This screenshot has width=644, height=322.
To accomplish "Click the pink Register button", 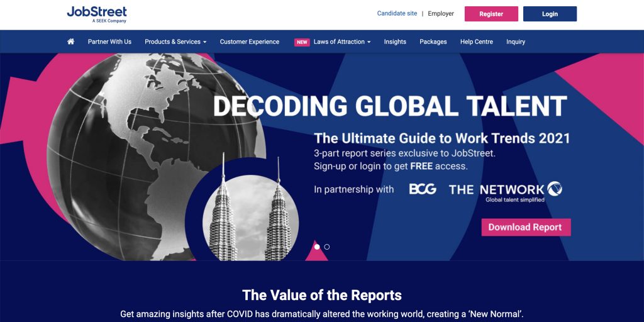I will coord(491,14).
